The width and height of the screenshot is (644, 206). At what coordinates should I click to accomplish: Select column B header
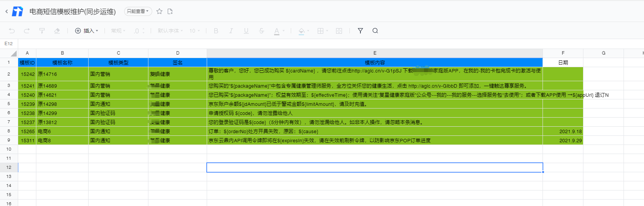point(62,53)
